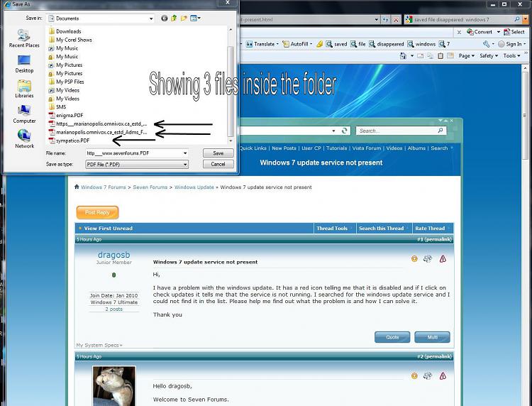Click the Cancel button in Save As
Screen dimensions: 532x406
[x=218, y=164]
